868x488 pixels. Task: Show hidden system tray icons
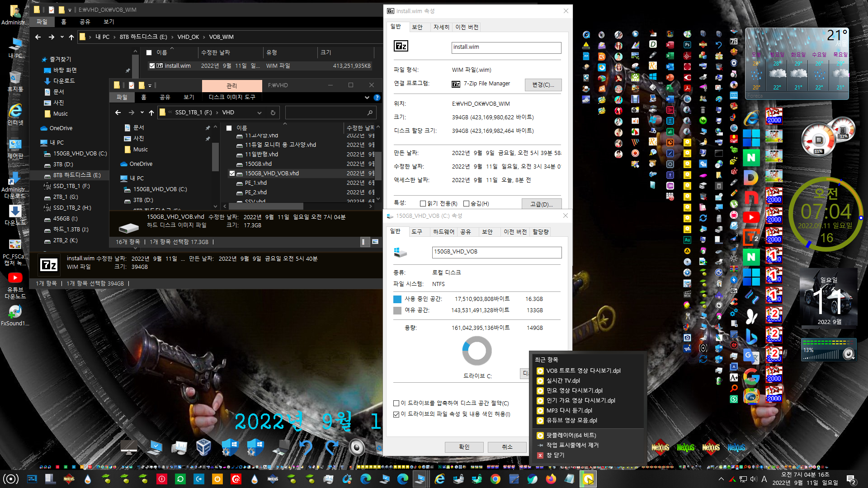coord(721,479)
